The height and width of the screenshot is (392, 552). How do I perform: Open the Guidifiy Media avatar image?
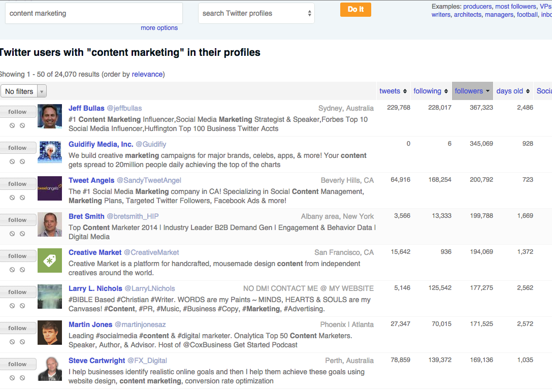pos(50,152)
